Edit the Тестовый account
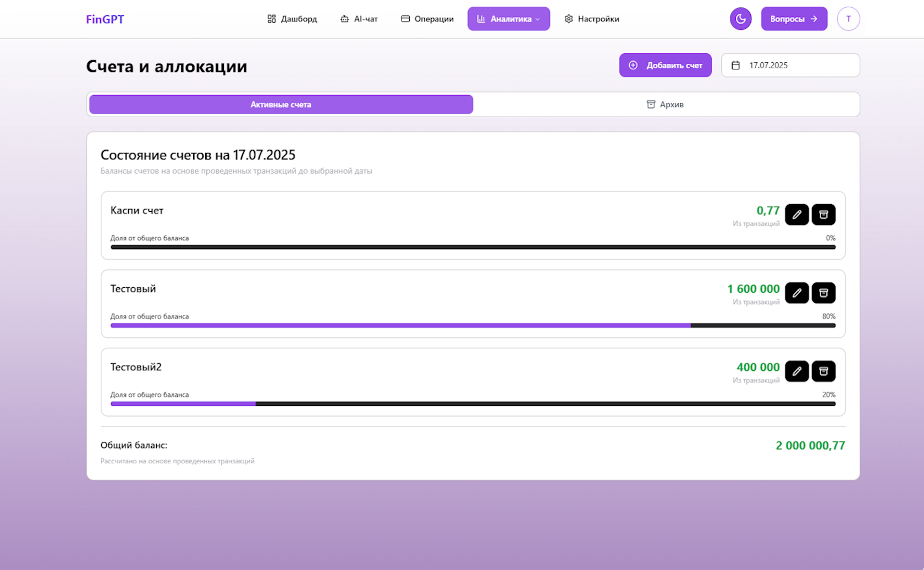Image resolution: width=924 pixels, height=570 pixels. click(796, 293)
